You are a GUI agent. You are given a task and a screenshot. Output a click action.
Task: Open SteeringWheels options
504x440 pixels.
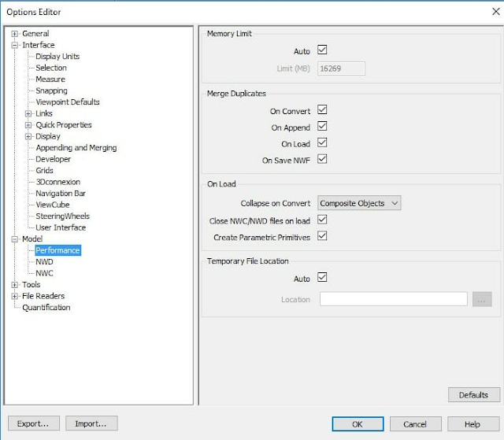62,216
